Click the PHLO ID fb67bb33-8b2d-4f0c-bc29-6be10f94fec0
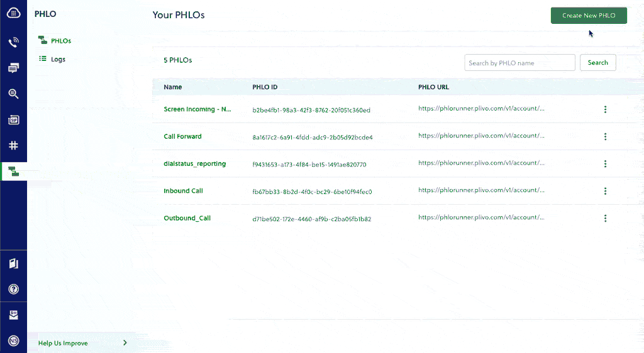 [312, 192]
